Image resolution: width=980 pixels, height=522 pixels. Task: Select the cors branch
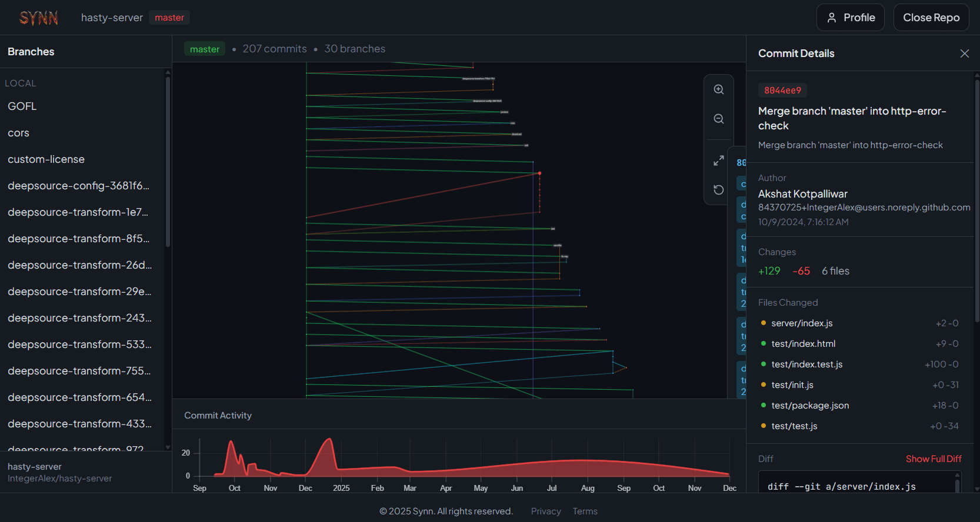18,133
